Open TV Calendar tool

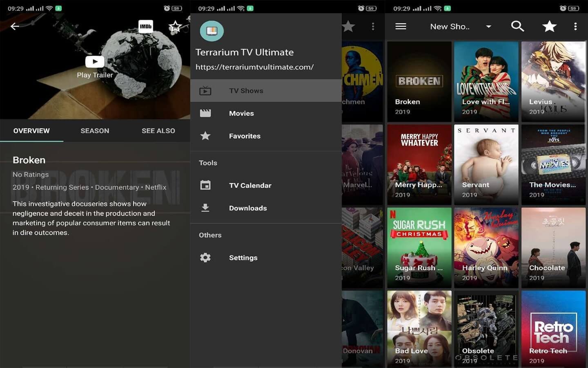point(266,185)
